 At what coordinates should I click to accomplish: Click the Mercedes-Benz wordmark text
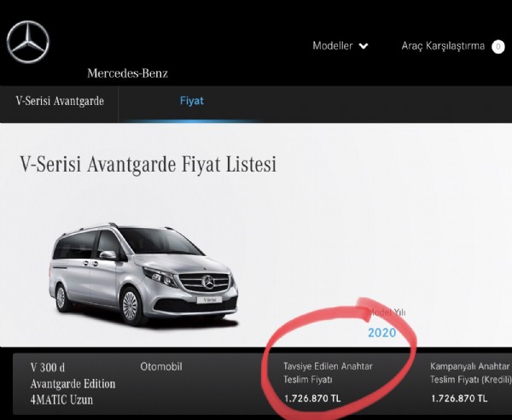pyautogui.click(x=127, y=73)
